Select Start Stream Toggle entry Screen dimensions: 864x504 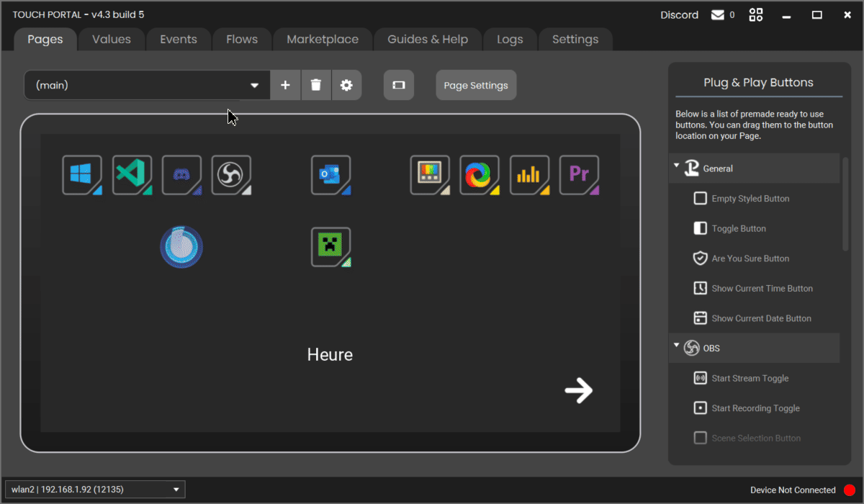click(x=755, y=378)
